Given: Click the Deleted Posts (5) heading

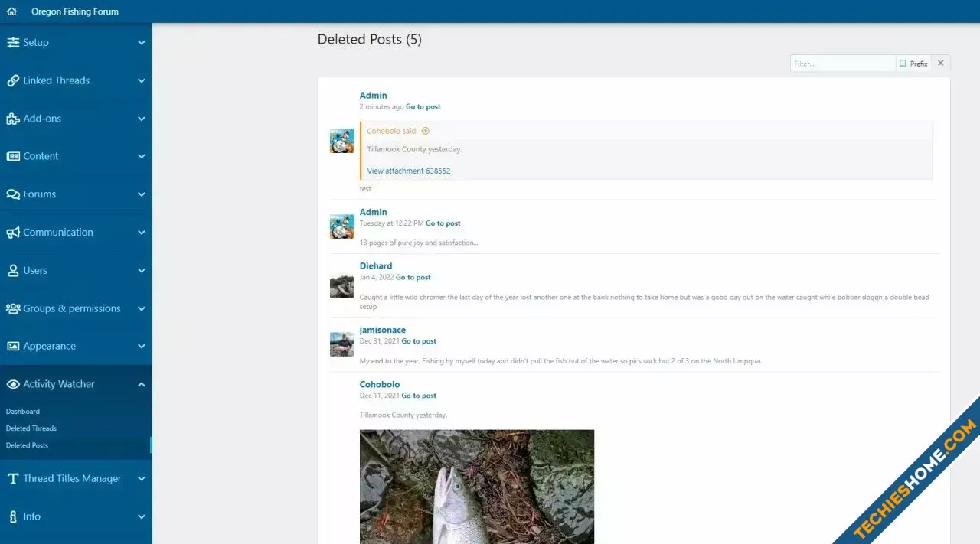Looking at the screenshot, I should [x=370, y=40].
